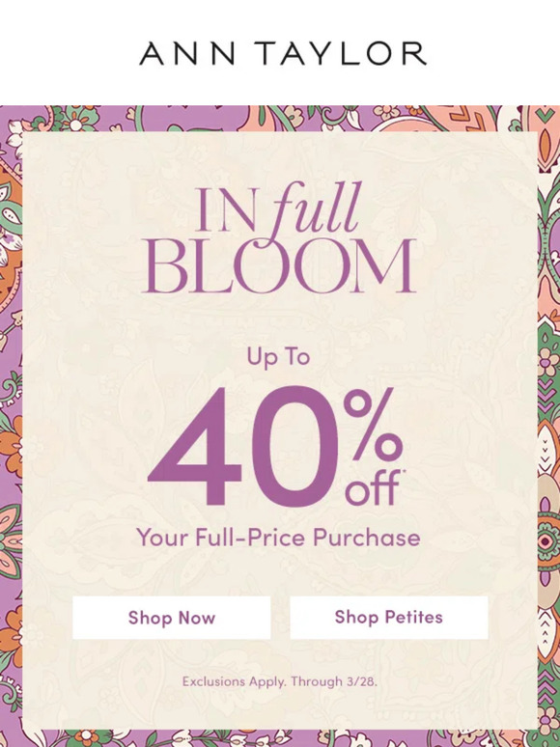Click the 'Up To' text
Image resolution: width=560 pixels, height=747 pixels.
pyautogui.click(x=279, y=357)
